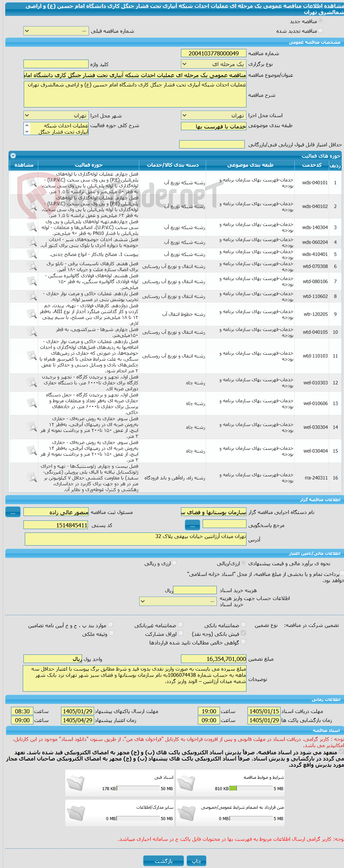Open the شهر محل اجرا dropdown

click(x=56, y=115)
